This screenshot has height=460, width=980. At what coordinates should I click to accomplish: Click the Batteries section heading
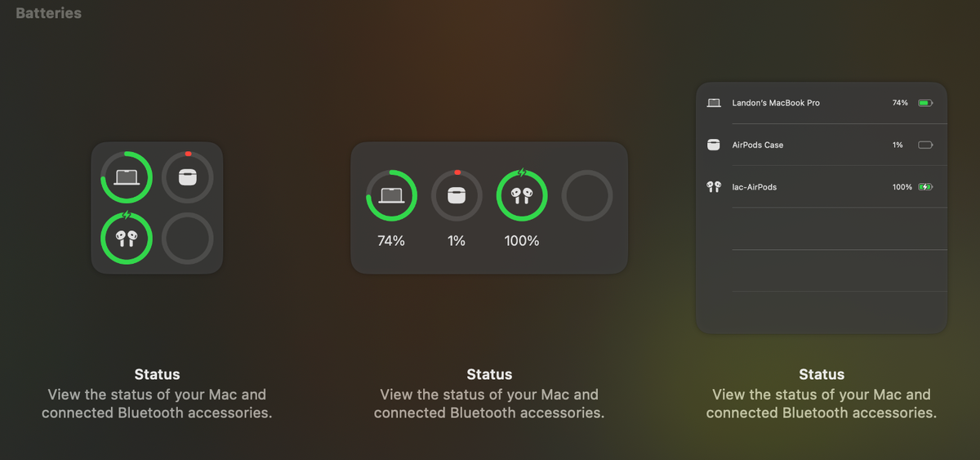[49, 13]
